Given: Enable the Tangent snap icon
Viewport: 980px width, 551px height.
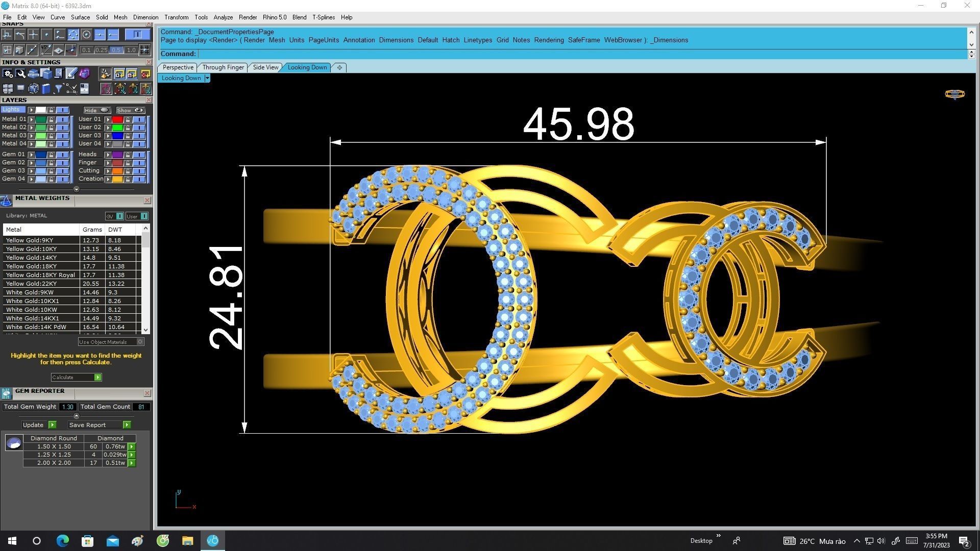Looking at the screenshot, I should [x=20, y=34].
